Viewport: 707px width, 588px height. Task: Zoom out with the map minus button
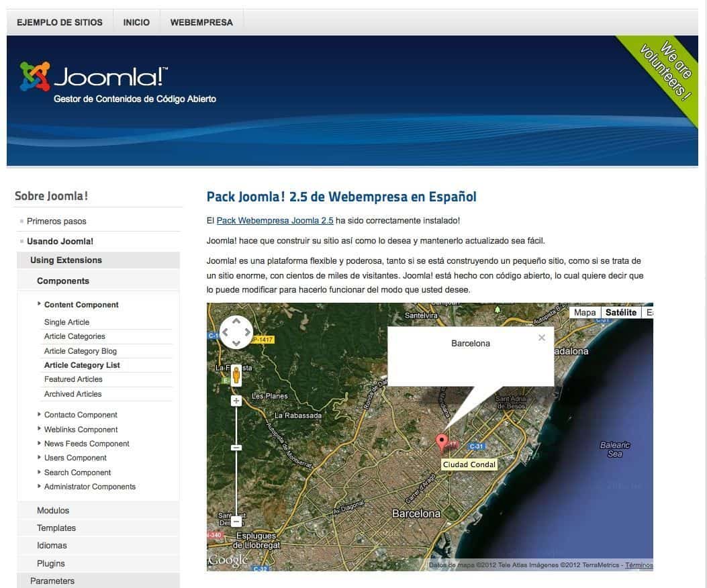[x=236, y=522]
